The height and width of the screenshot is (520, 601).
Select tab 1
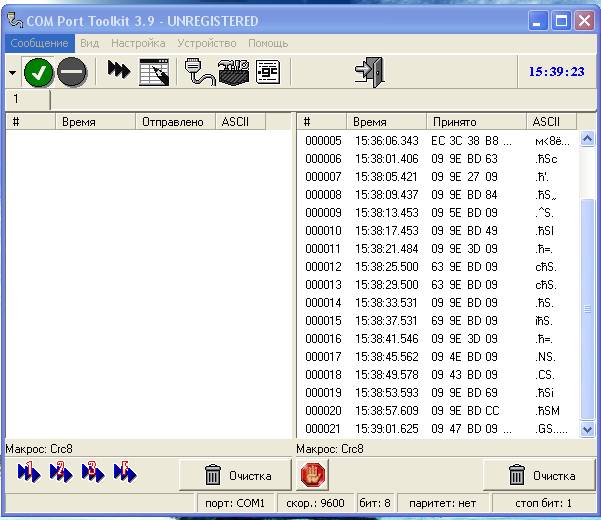[x=28, y=99]
